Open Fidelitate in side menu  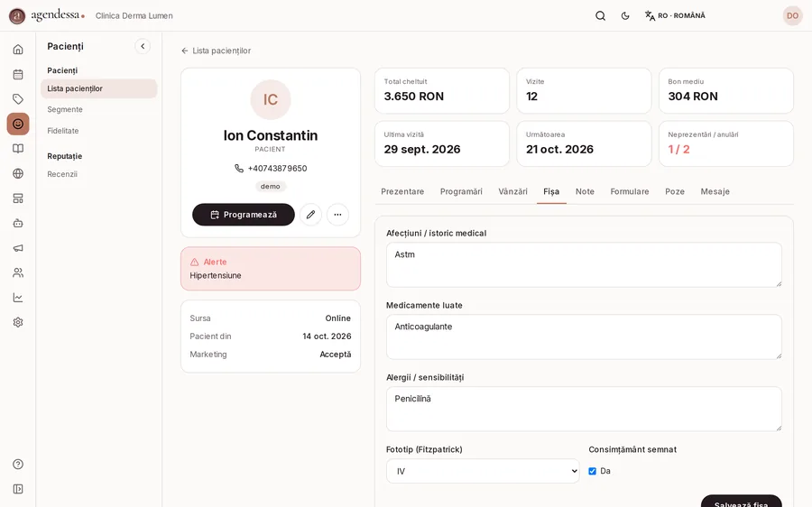62,131
